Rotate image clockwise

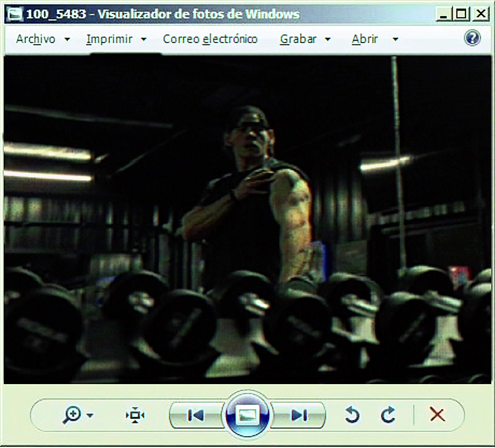point(388,415)
